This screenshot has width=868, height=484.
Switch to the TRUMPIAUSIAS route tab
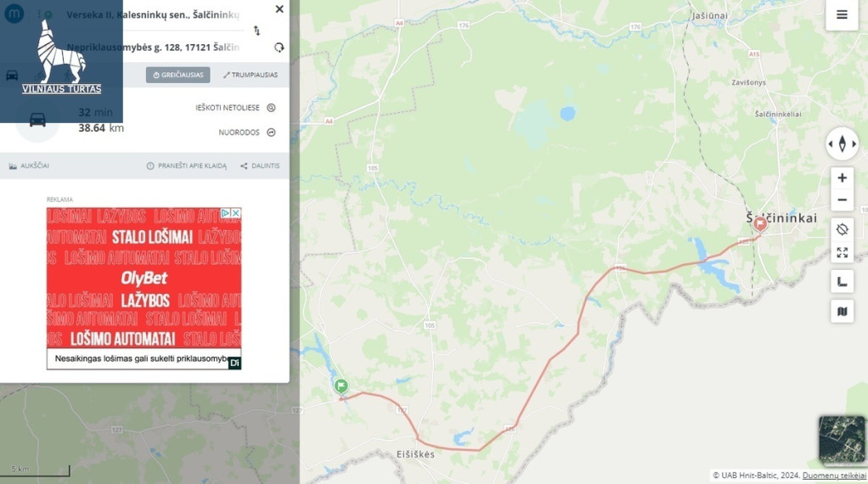(251, 75)
